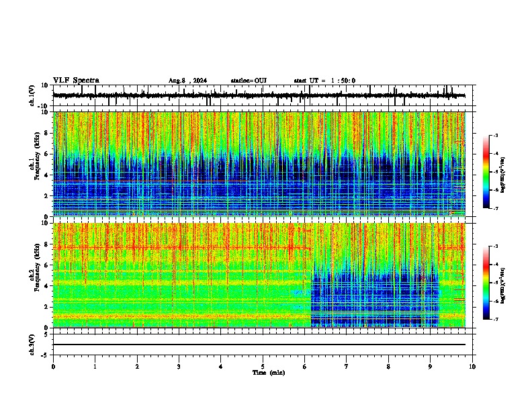532x411 pixels.
Task: Click the "VLF Spectra" title text
Action: click(76, 81)
